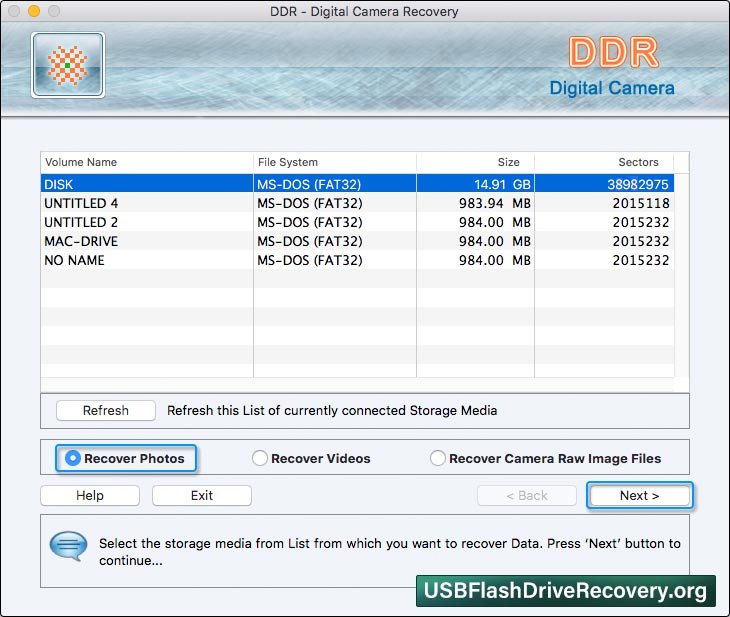Screen dimensions: 730x617
Task: Select the Recover Videos radio button
Action: point(260,458)
